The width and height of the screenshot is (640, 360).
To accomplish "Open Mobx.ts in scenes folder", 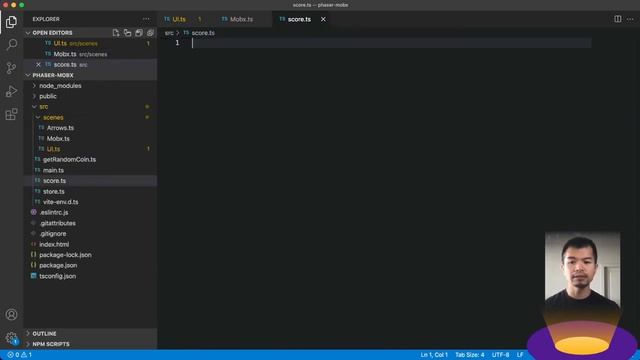I will (x=90, y=138).
